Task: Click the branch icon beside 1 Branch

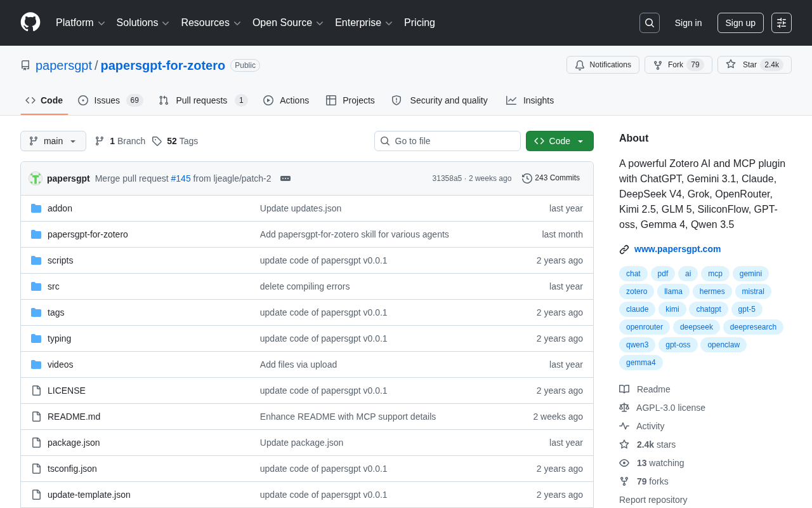Action: 100,141
